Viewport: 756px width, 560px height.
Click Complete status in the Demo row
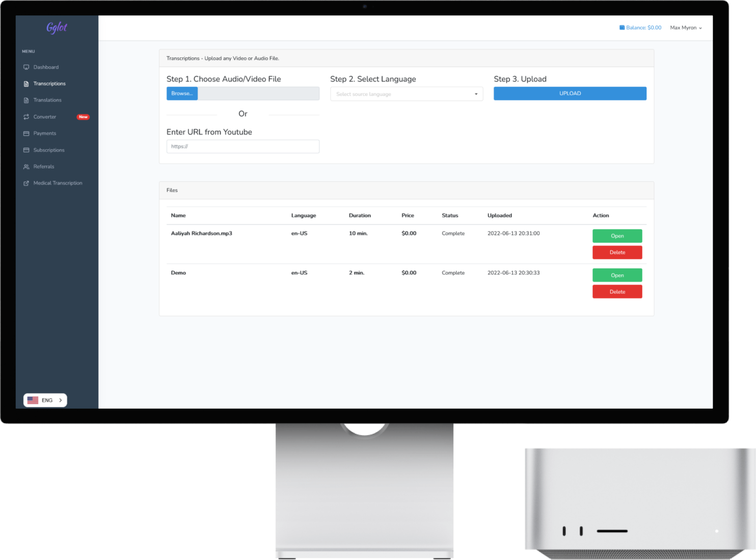pyautogui.click(x=453, y=273)
